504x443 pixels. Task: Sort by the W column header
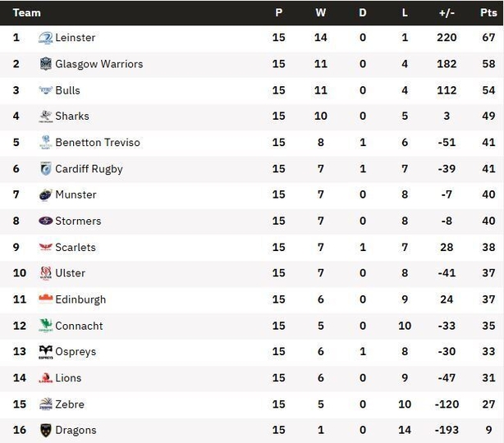click(320, 13)
